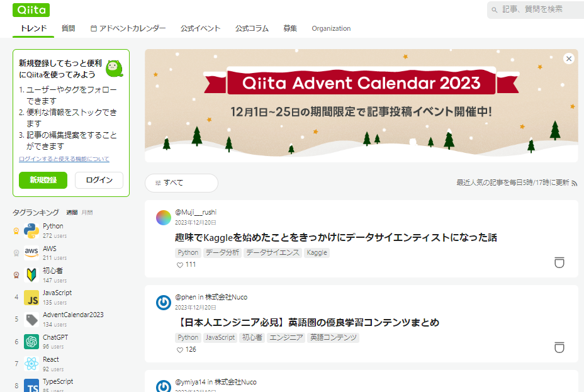
Task: Open 英語圏の優良学習コンテンツまとめ article title
Action: click(x=307, y=322)
